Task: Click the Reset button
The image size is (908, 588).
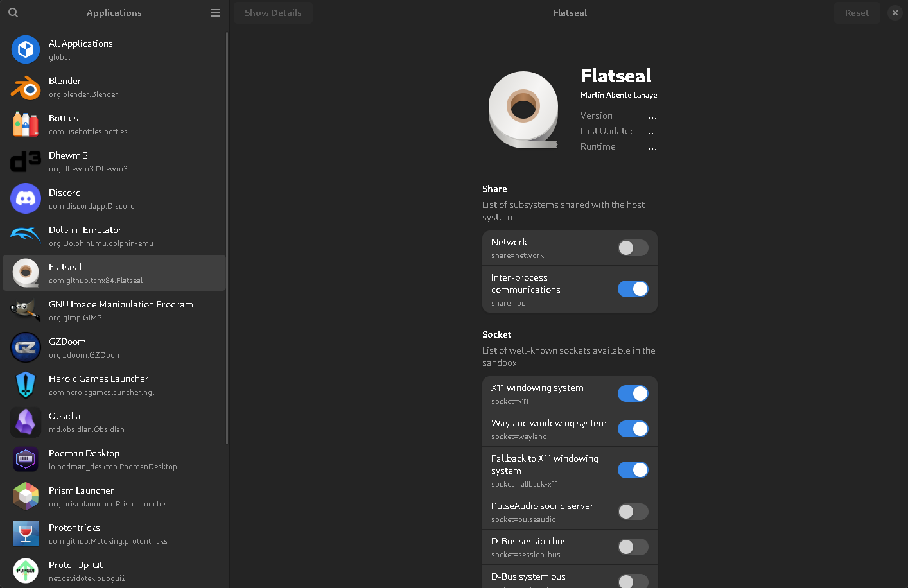Action: point(857,13)
